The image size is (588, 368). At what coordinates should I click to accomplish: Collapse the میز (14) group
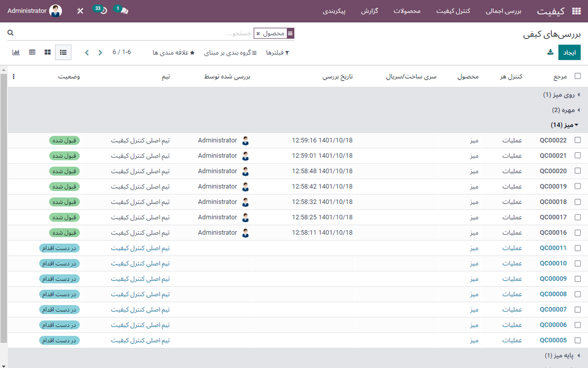tap(565, 125)
